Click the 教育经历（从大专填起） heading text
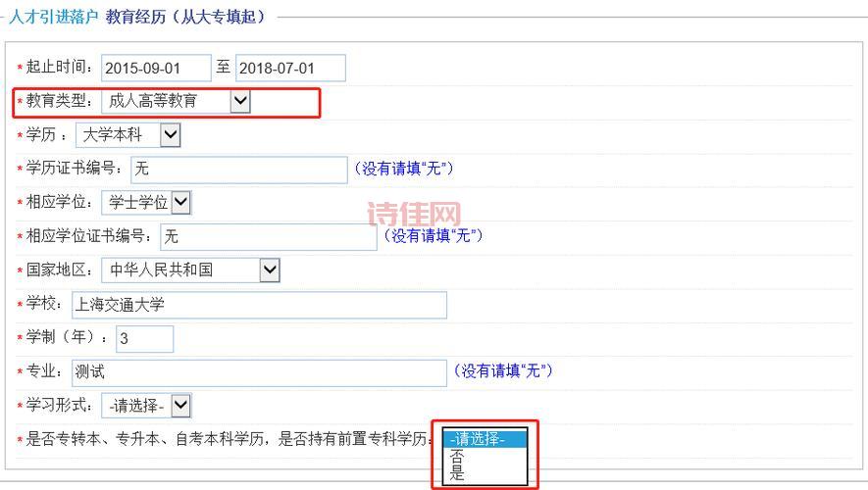The width and height of the screenshot is (868, 490). tap(186, 17)
